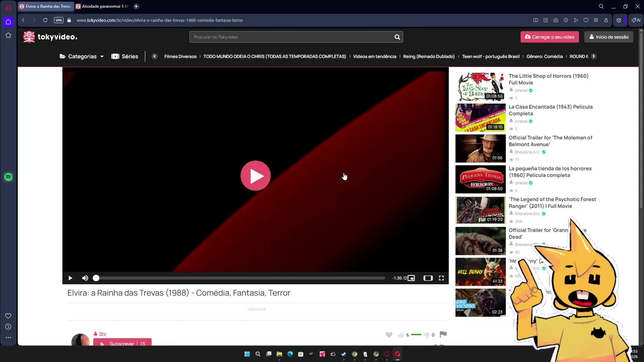Report the video with flag icon
This screenshot has height=362, width=644.
(x=443, y=335)
